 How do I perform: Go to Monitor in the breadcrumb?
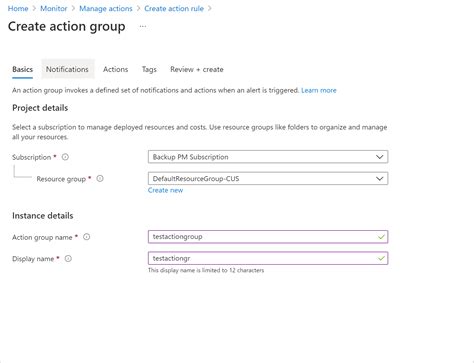point(54,9)
